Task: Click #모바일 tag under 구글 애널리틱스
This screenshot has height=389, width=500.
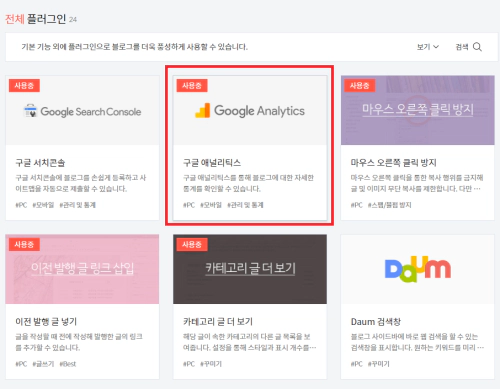Action: 211,205
